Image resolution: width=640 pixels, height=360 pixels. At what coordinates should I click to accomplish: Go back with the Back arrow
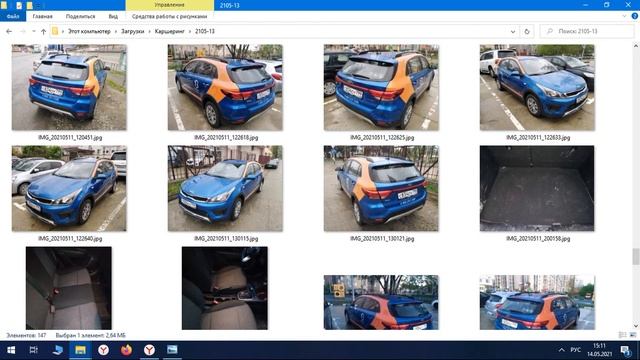[9, 31]
